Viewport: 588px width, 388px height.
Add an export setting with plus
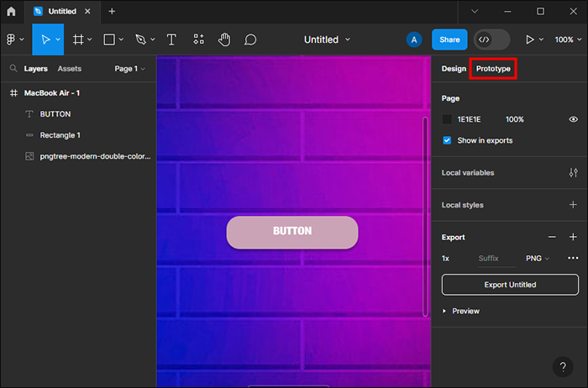point(573,237)
